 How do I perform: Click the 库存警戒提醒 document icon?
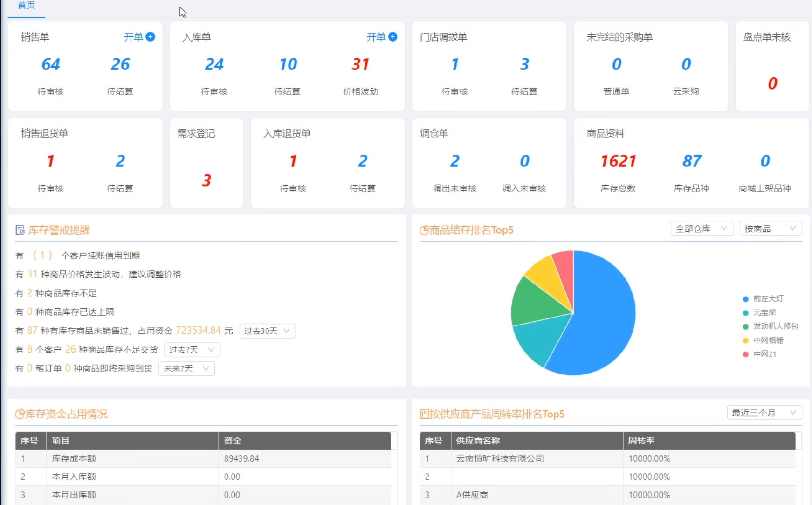[20, 230]
